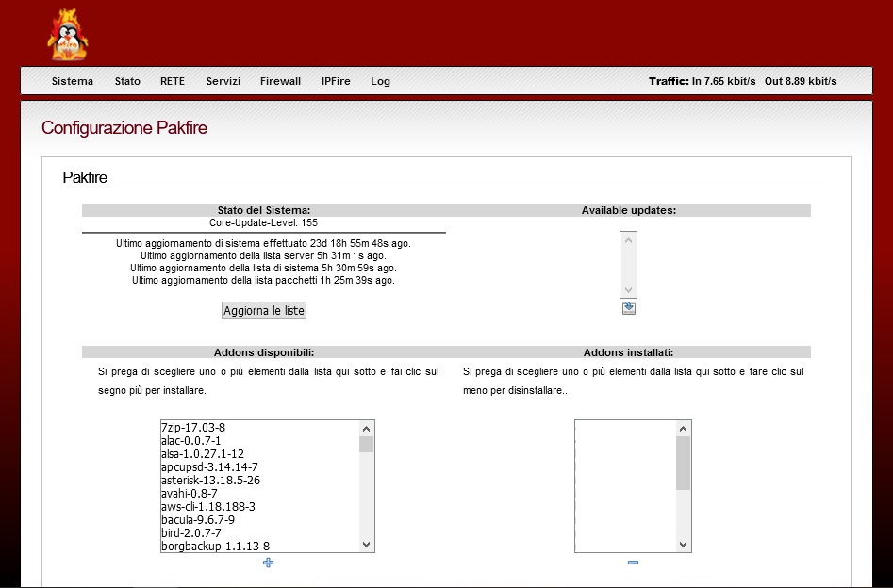893x588 pixels.
Task: Open the IPFire menu
Action: (x=336, y=81)
